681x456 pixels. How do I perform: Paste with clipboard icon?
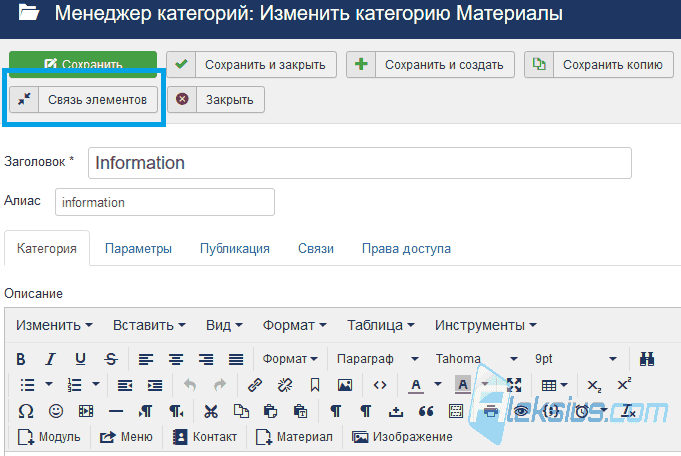point(271,411)
